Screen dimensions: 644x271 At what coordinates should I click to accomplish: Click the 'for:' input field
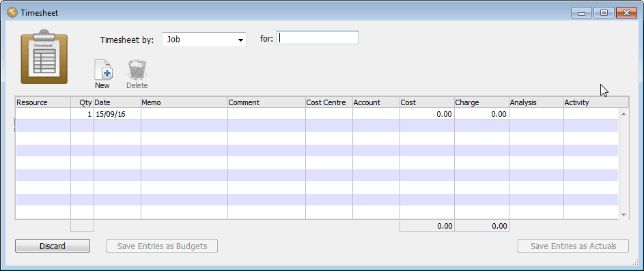pos(317,38)
